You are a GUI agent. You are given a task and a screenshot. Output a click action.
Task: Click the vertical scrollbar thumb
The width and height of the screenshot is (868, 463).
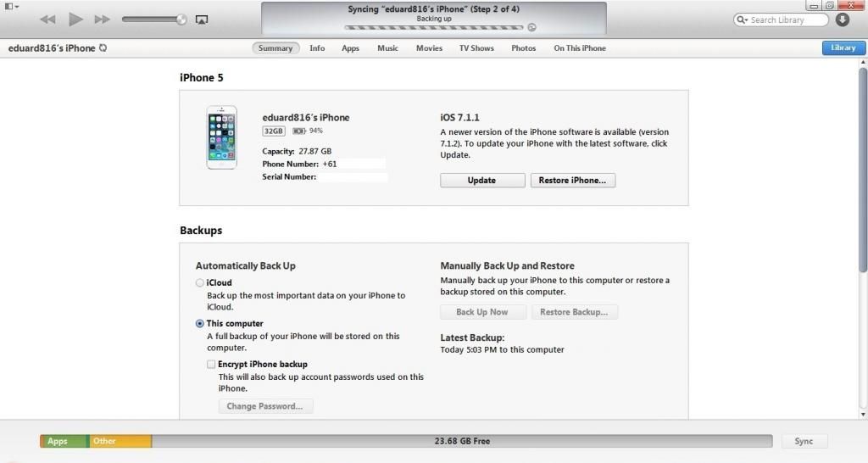862,170
